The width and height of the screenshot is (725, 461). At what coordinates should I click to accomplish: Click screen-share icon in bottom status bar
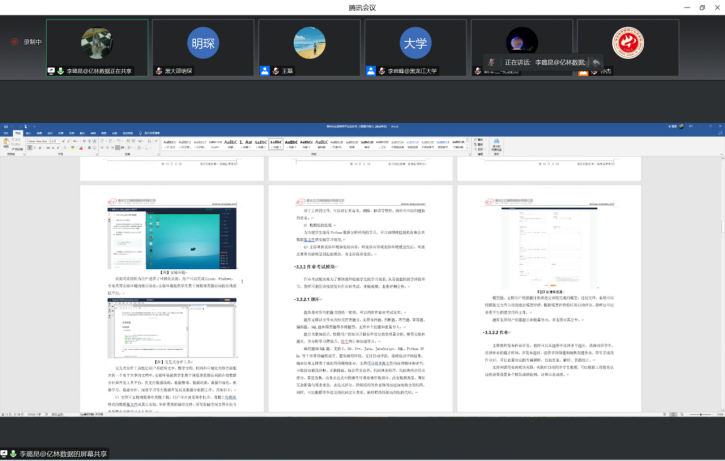coord(5,454)
